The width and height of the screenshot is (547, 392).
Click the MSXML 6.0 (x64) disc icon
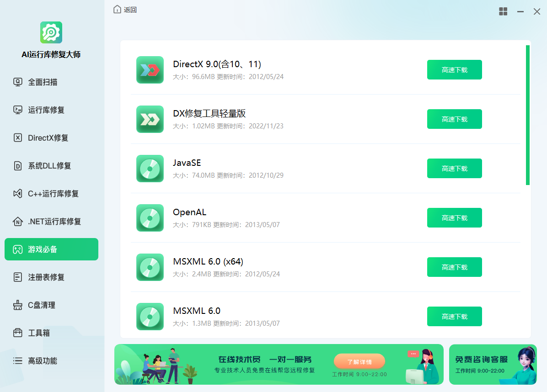(x=150, y=267)
